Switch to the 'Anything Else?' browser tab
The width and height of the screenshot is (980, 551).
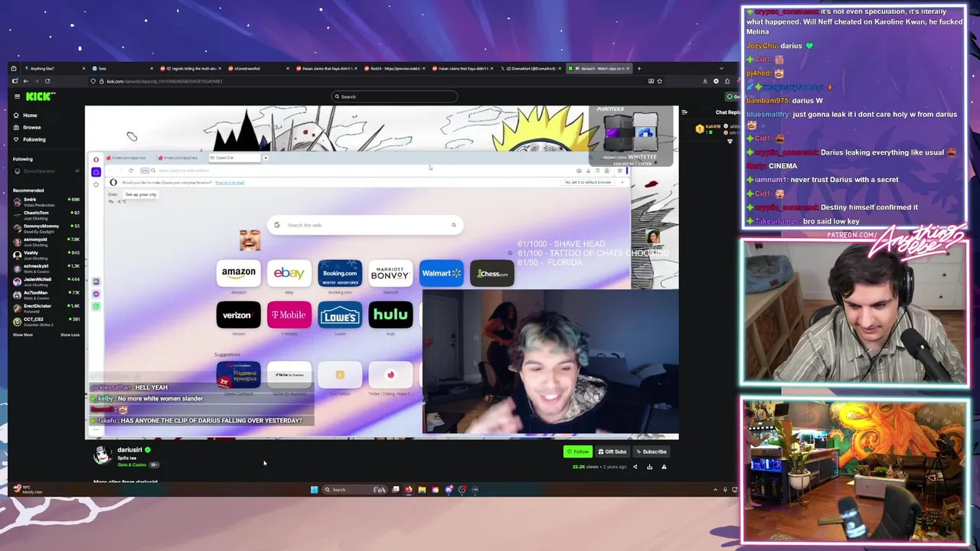point(53,69)
